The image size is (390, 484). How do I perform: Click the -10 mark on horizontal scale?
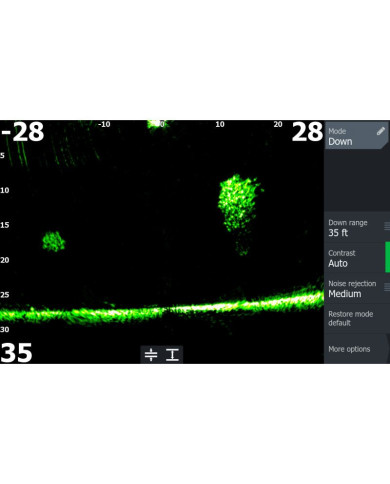pos(104,124)
